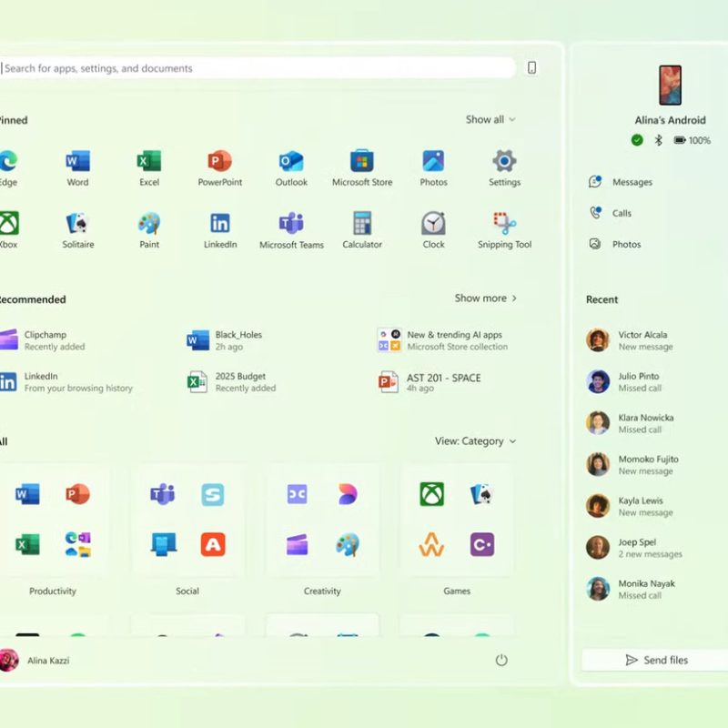Open Calls in the phone panel
The height and width of the screenshot is (728, 728).
pos(622,213)
